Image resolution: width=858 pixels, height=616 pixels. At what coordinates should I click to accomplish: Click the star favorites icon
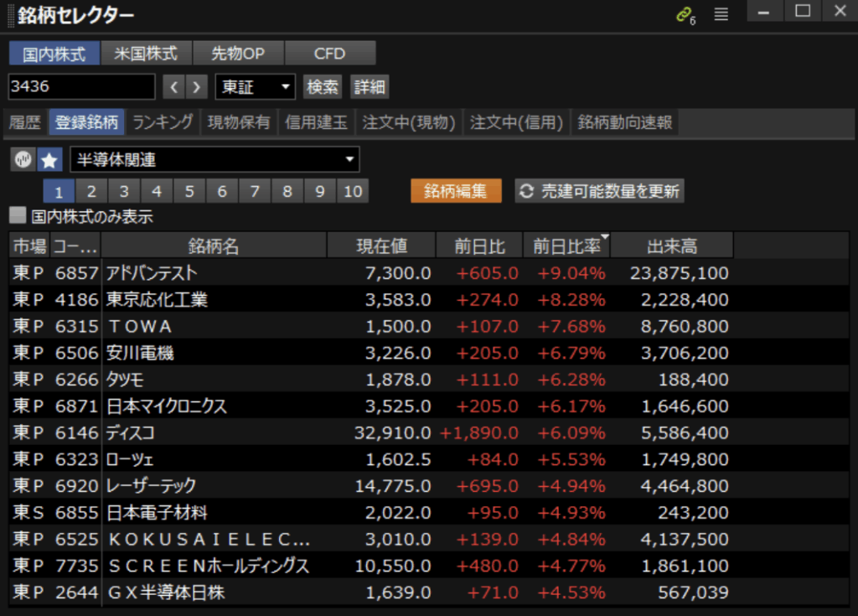pos(49,160)
